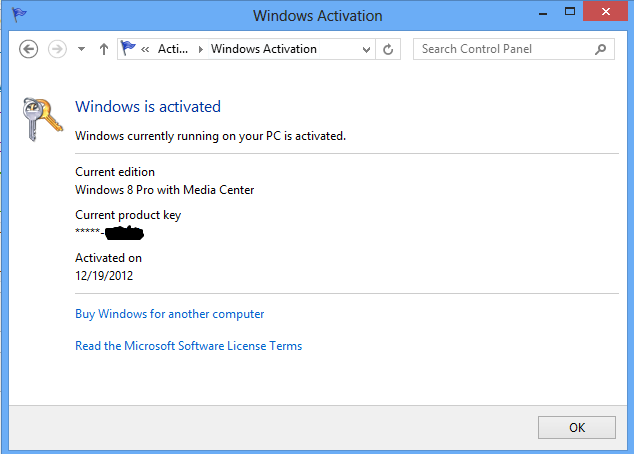Read the Microsoft Software License Terms

188,346
